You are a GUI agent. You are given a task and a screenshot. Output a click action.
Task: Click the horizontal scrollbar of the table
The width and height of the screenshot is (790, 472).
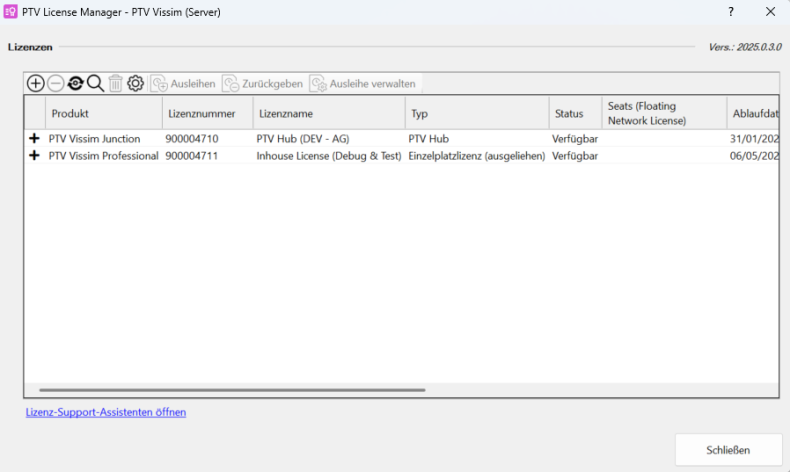coord(232,389)
